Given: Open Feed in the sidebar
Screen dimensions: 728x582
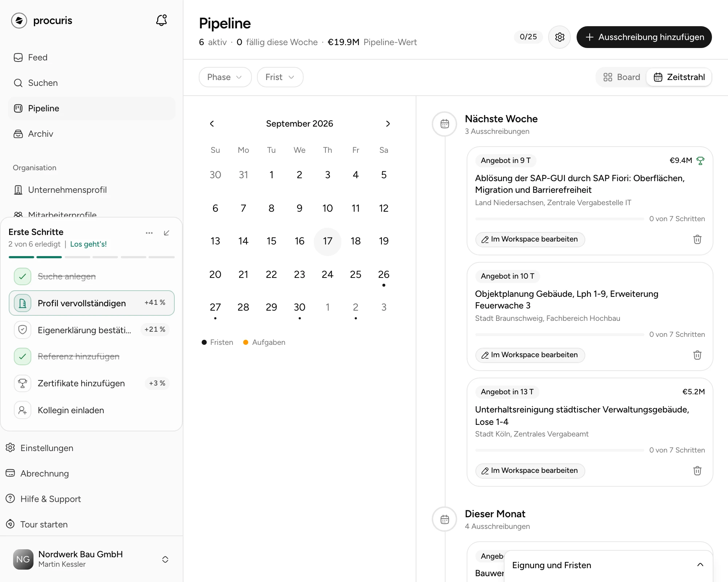Looking at the screenshot, I should pyautogui.click(x=91, y=57).
